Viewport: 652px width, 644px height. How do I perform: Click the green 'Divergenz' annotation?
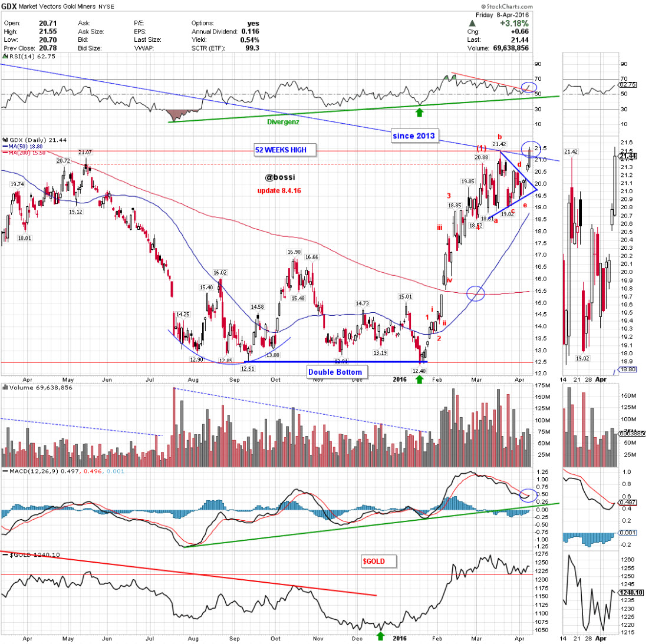[x=283, y=122]
